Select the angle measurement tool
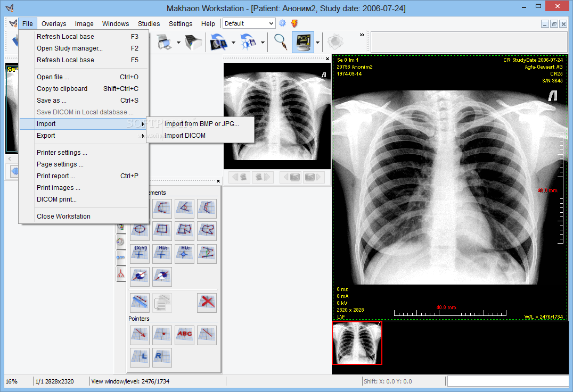The image size is (573, 392). coord(185,209)
